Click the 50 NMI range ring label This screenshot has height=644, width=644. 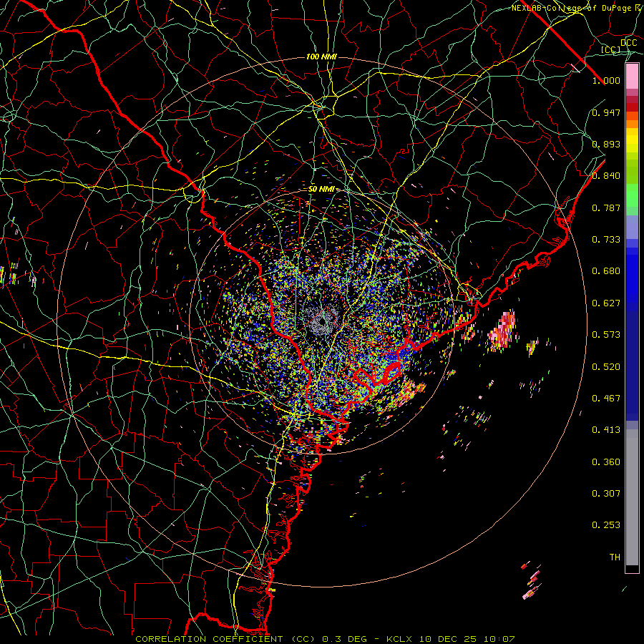(x=321, y=190)
